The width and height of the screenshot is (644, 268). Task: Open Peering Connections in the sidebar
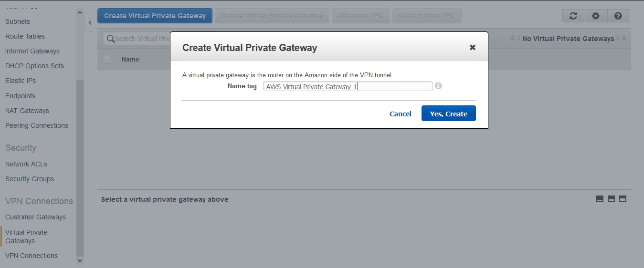(x=37, y=125)
